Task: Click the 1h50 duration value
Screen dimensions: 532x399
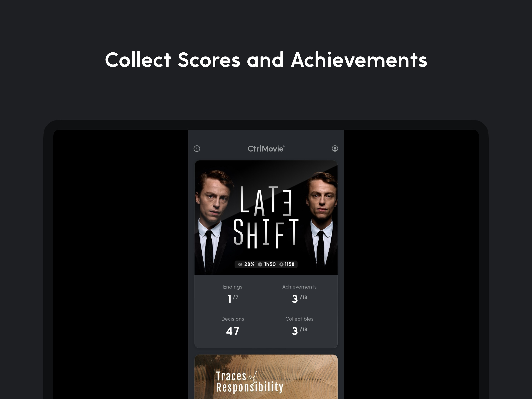Action: [x=270, y=264]
